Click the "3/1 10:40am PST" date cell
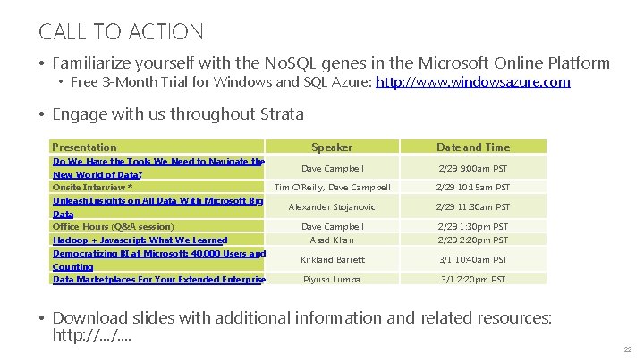Viewport: 644px width, 362px height. [472, 260]
